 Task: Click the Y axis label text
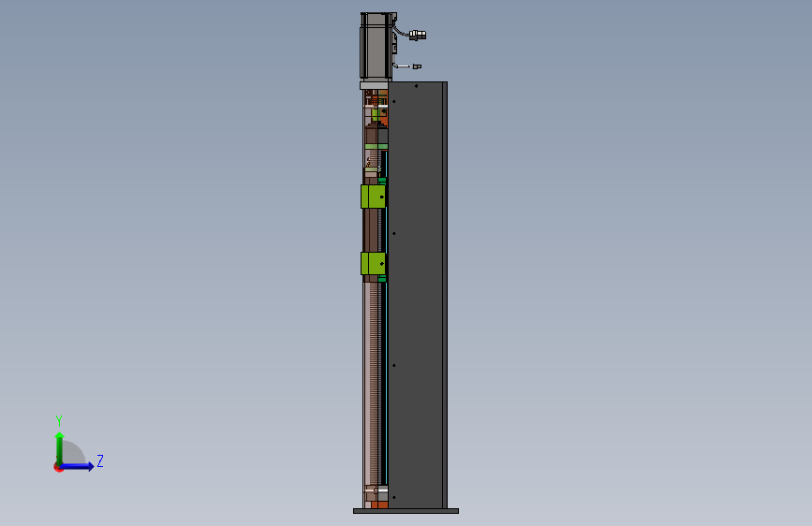[x=59, y=421]
